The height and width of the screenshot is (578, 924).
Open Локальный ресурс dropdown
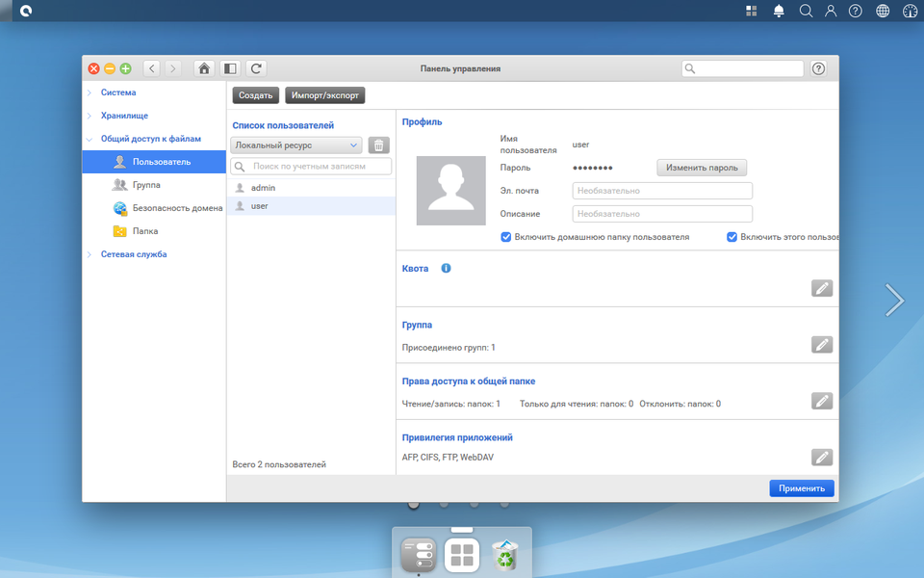[295, 145]
